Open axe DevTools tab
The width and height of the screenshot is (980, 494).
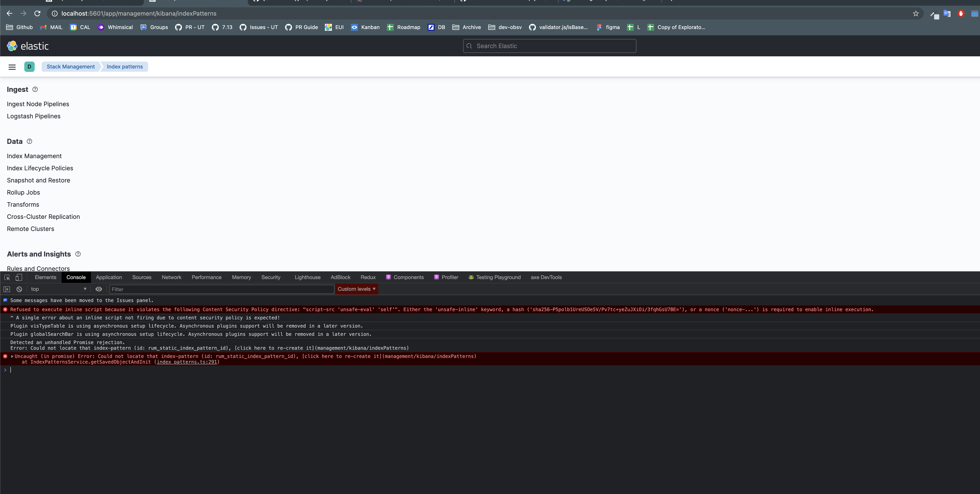pyautogui.click(x=546, y=278)
